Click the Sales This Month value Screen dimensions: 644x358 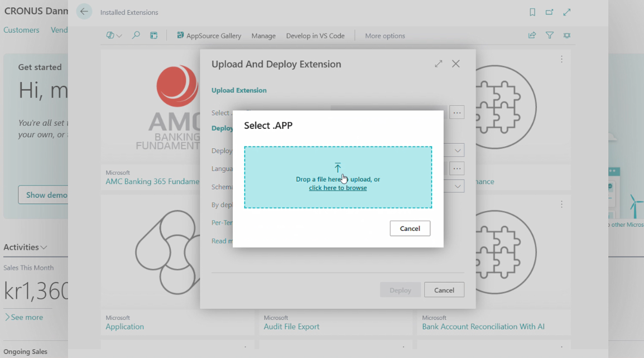[x=36, y=291]
